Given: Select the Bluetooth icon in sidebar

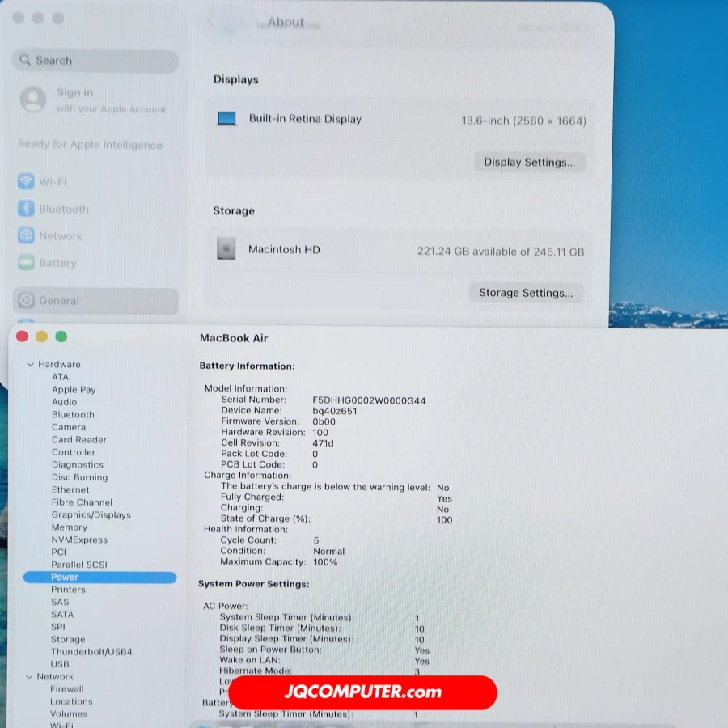Looking at the screenshot, I should click(26, 210).
